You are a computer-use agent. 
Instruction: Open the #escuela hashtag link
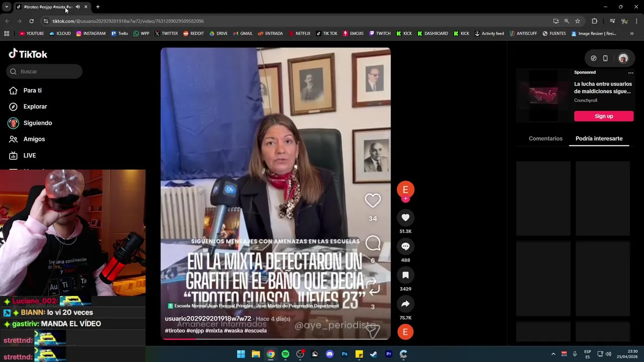pyautogui.click(x=256, y=330)
